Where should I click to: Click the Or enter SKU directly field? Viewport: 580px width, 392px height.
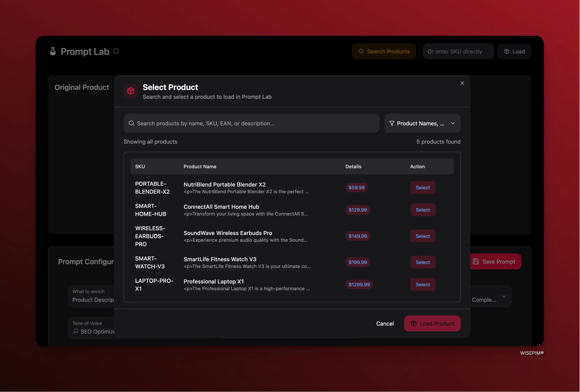[458, 51]
